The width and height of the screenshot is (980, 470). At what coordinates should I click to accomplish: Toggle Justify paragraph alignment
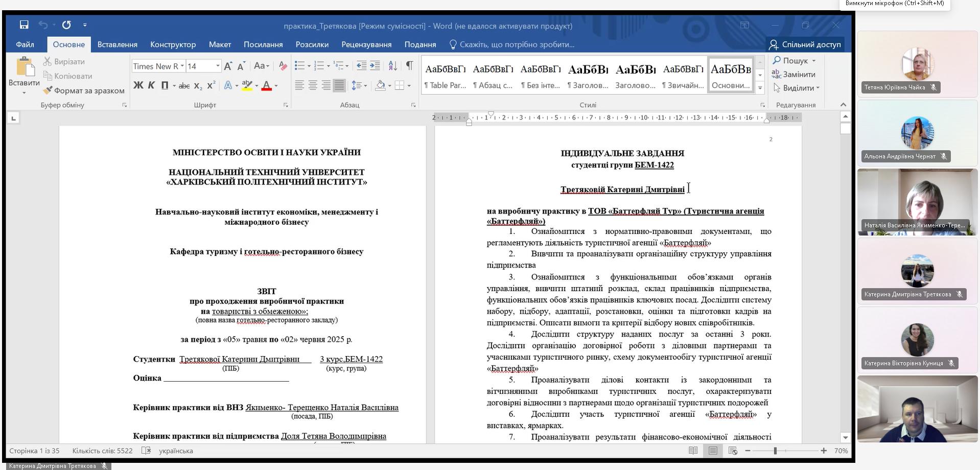[339, 85]
